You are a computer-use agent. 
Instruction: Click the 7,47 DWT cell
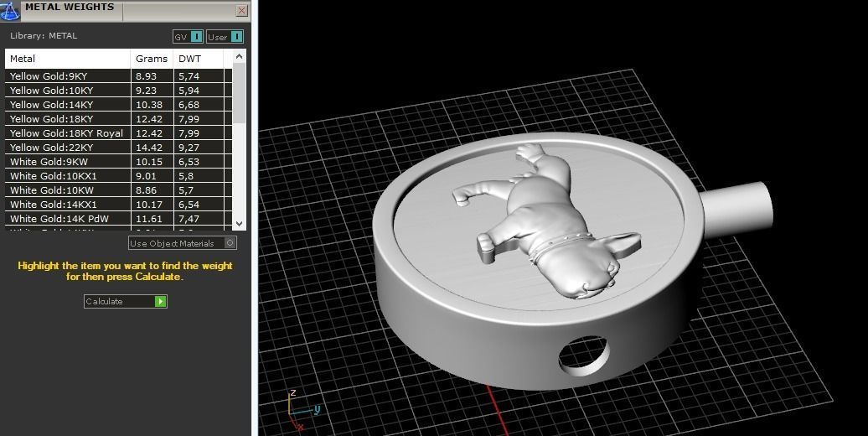[x=199, y=219]
